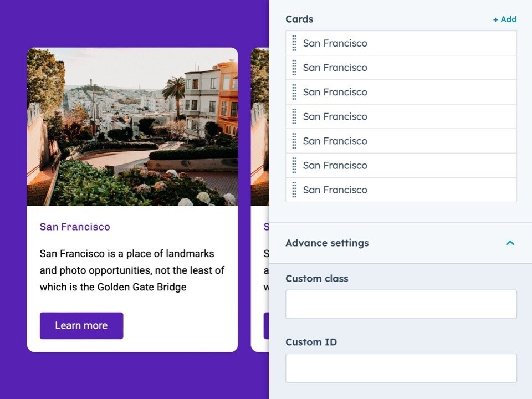Click the Advance settings section header
This screenshot has height=399, width=532.
pyautogui.click(x=327, y=243)
